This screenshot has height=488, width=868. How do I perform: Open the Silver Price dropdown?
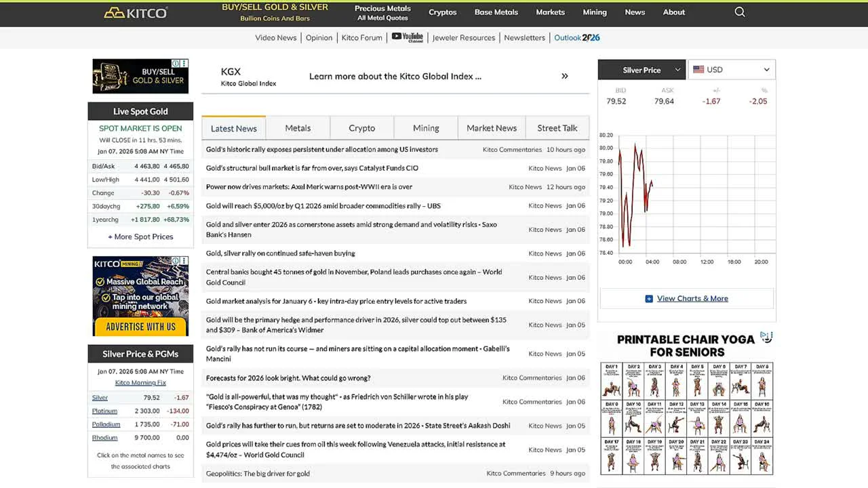click(x=642, y=70)
